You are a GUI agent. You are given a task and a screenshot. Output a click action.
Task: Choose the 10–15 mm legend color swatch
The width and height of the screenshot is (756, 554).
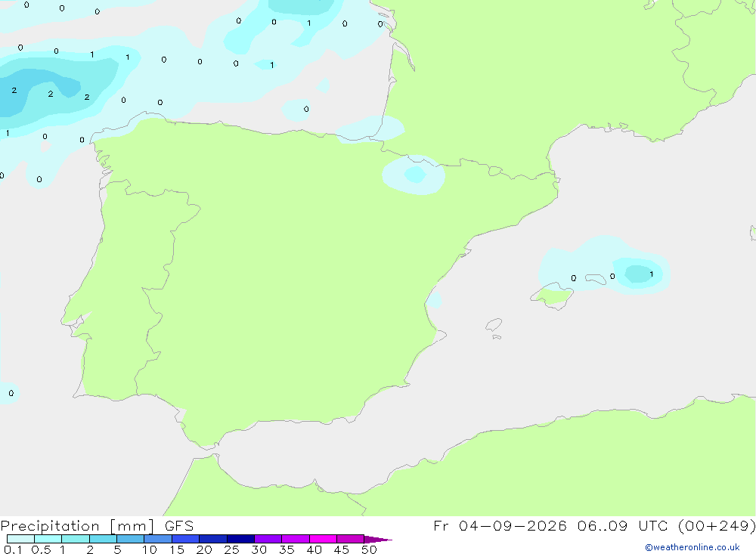[158, 539]
